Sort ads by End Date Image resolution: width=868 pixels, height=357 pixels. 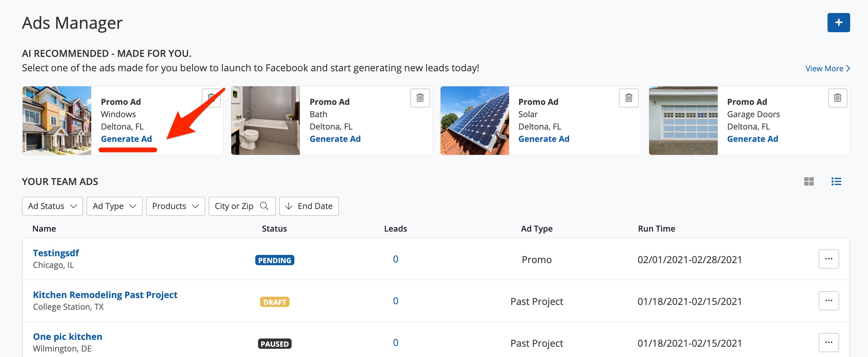pyautogui.click(x=309, y=206)
